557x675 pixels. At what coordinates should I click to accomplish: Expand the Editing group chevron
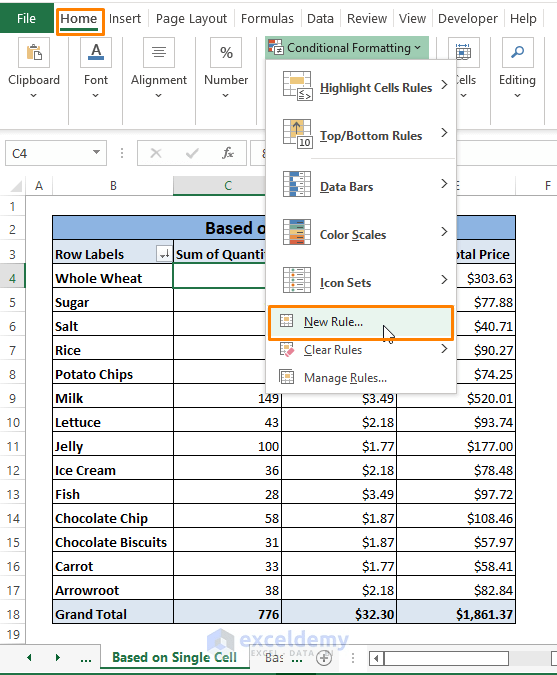tap(517, 96)
